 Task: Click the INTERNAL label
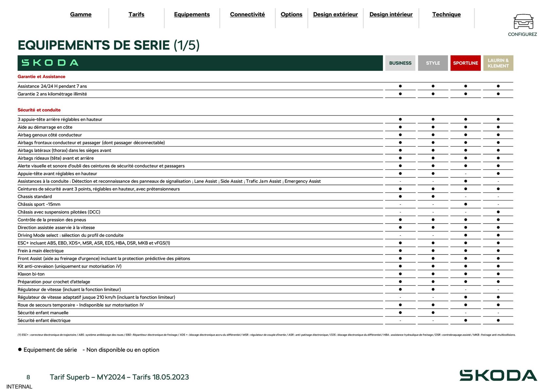coord(19,387)
